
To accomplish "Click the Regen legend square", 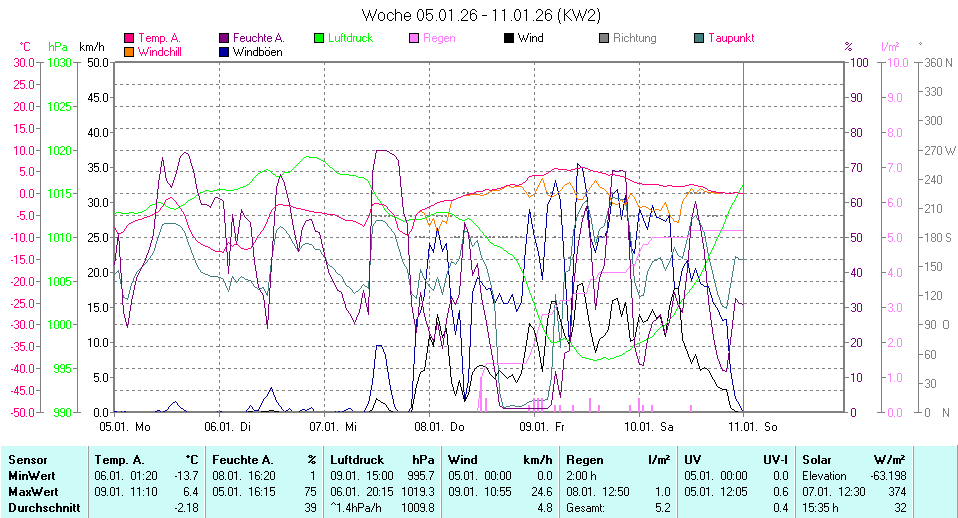I will (414, 39).
